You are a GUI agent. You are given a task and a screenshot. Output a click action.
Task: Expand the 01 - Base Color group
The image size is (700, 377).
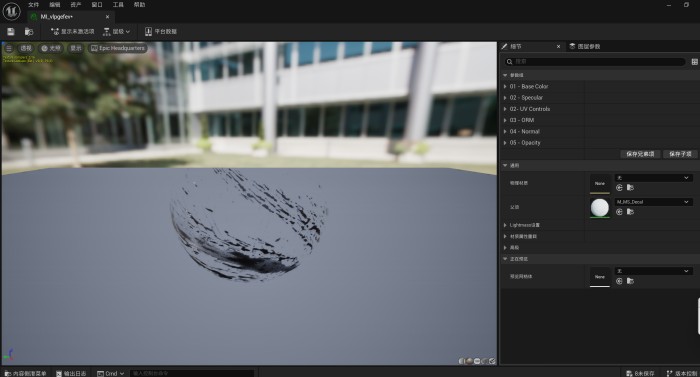[505, 86]
